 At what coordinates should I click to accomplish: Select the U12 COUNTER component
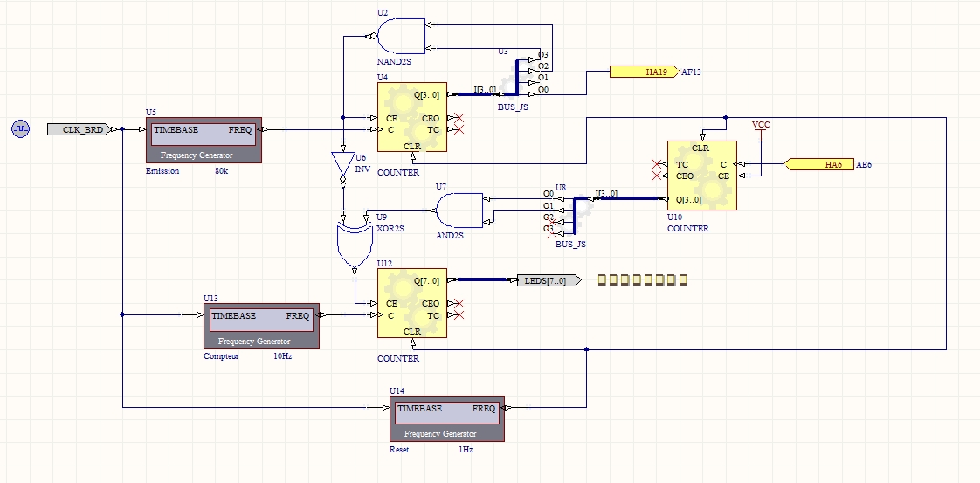tap(412, 303)
